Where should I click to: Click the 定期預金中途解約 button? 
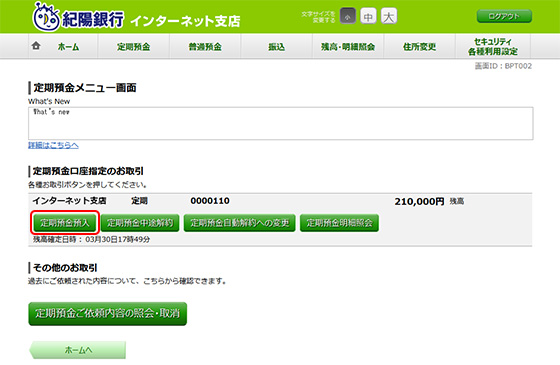[x=140, y=223]
